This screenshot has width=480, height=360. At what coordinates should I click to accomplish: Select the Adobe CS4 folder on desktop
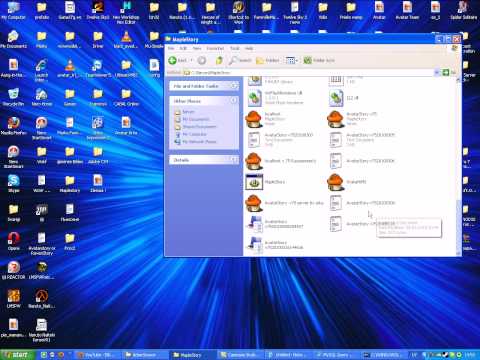coord(98,155)
